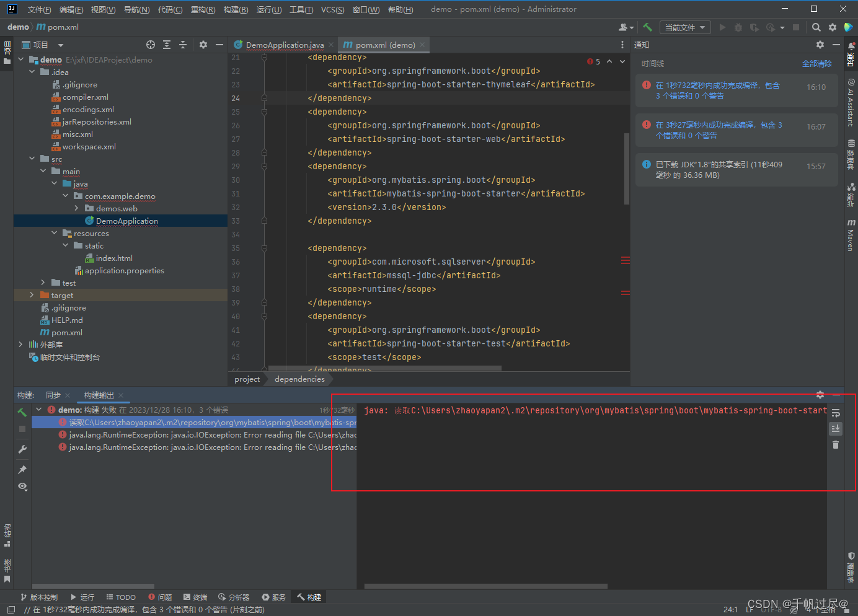Click Select Opened File target icon in project panel

[151, 45]
